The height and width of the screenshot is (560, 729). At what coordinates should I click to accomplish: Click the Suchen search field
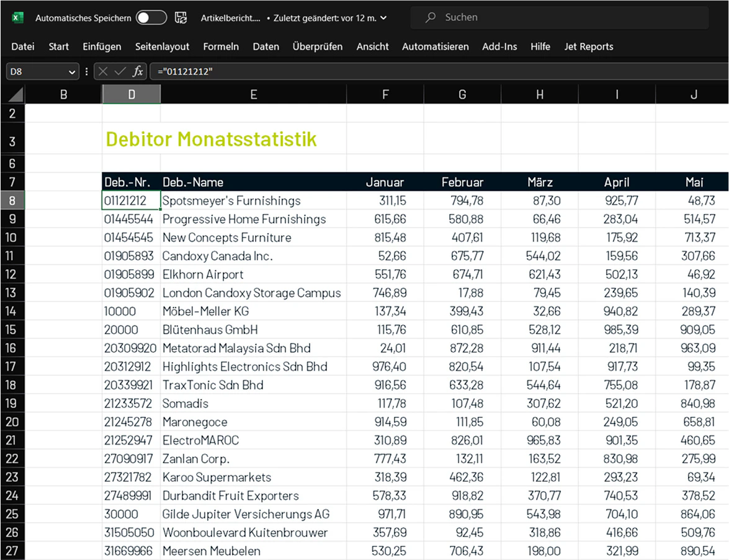click(x=559, y=17)
